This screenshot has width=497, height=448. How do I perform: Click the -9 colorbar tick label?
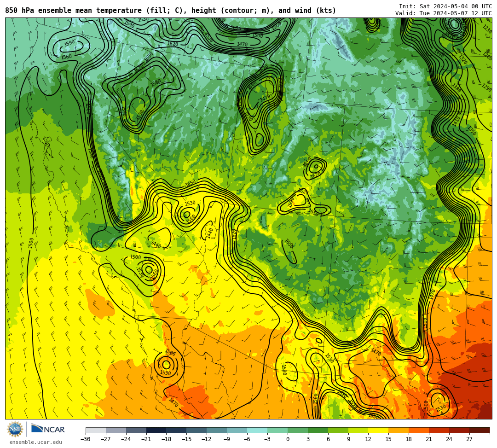227,439
